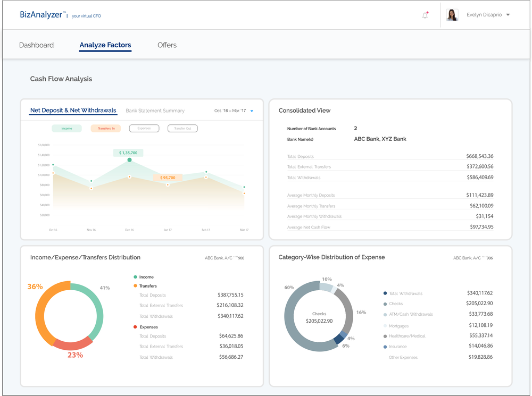Open ABC Bank account selector in Income distribution
Screen dimensions: 532x396
(x=225, y=258)
